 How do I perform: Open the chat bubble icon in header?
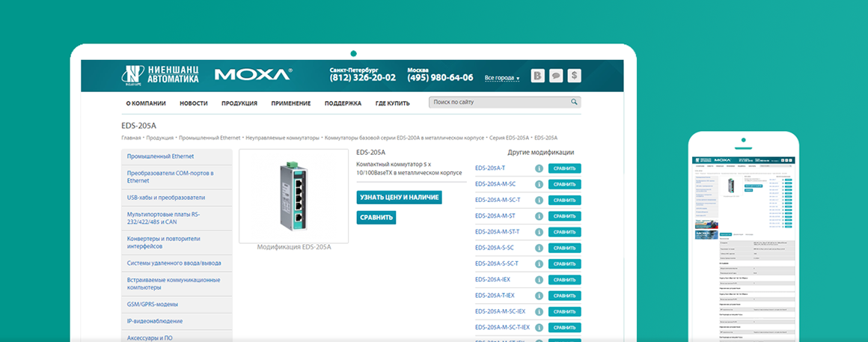(x=556, y=76)
